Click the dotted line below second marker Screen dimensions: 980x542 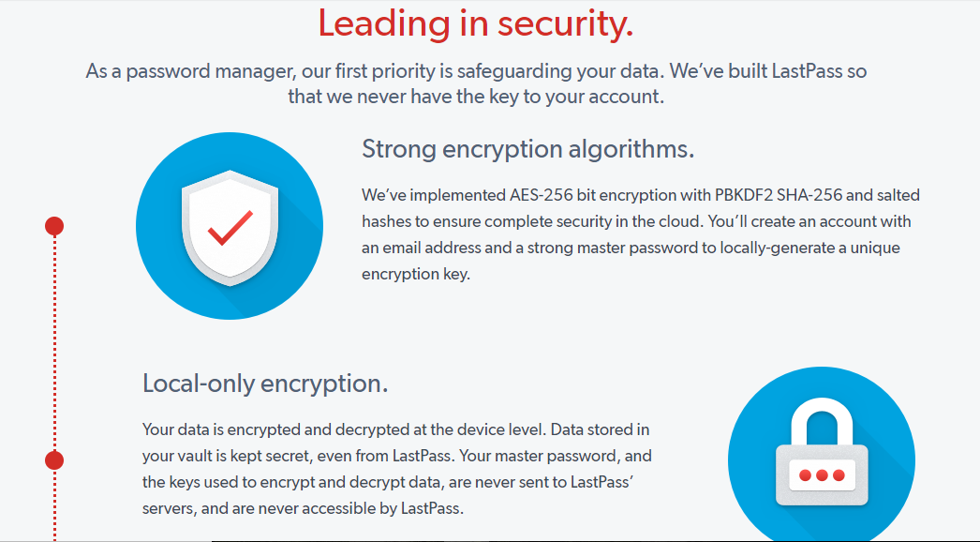(54, 504)
